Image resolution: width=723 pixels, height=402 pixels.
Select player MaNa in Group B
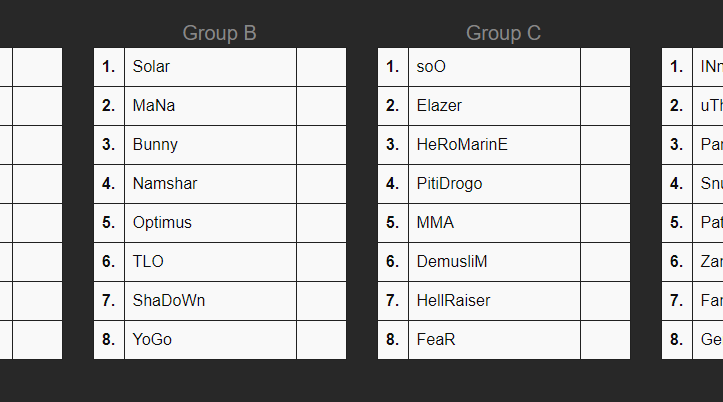[150, 105]
